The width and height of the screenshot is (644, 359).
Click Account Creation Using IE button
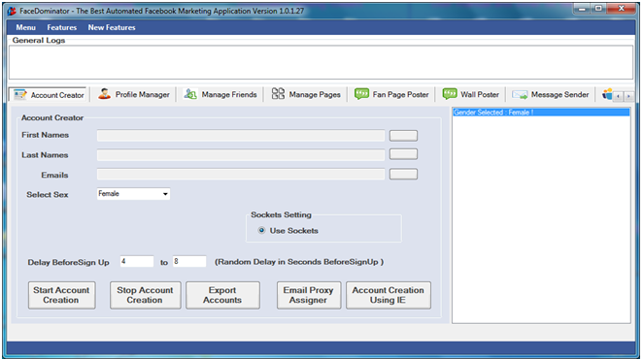[x=389, y=295]
